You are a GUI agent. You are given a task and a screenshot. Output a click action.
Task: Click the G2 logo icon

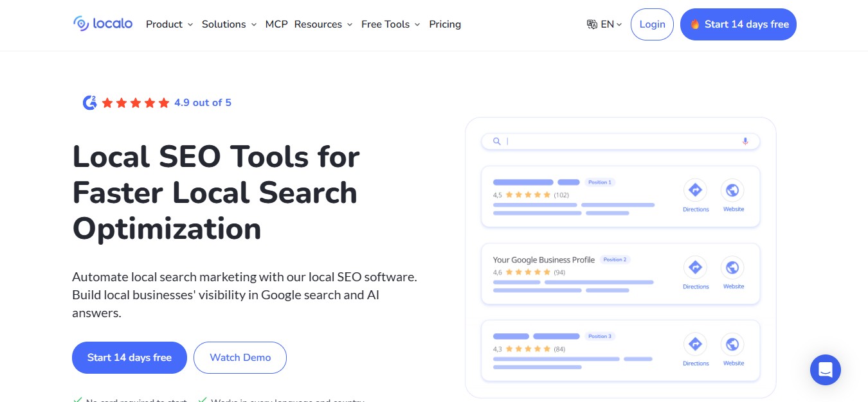tap(90, 102)
